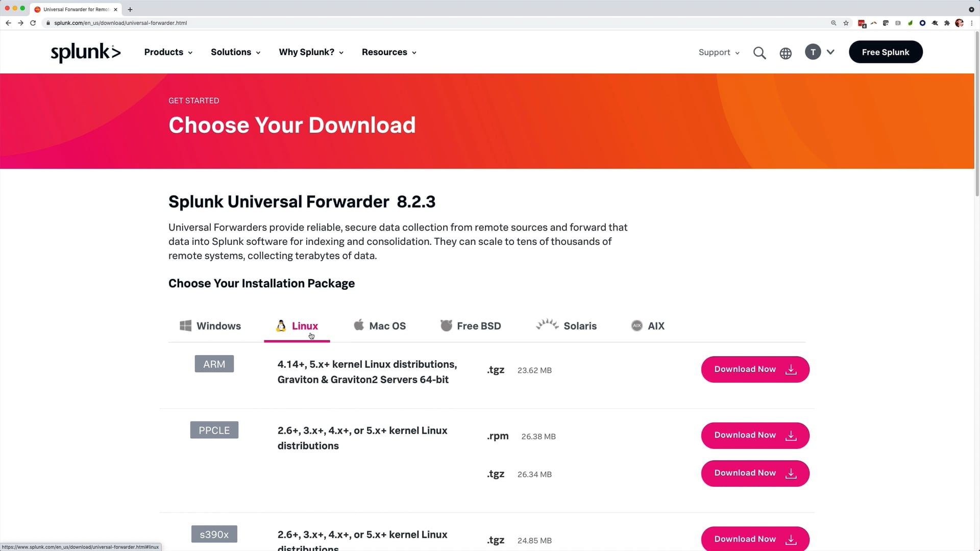The height and width of the screenshot is (551, 980).
Task: Select the Solaris installation tab
Action: (567, 325)
